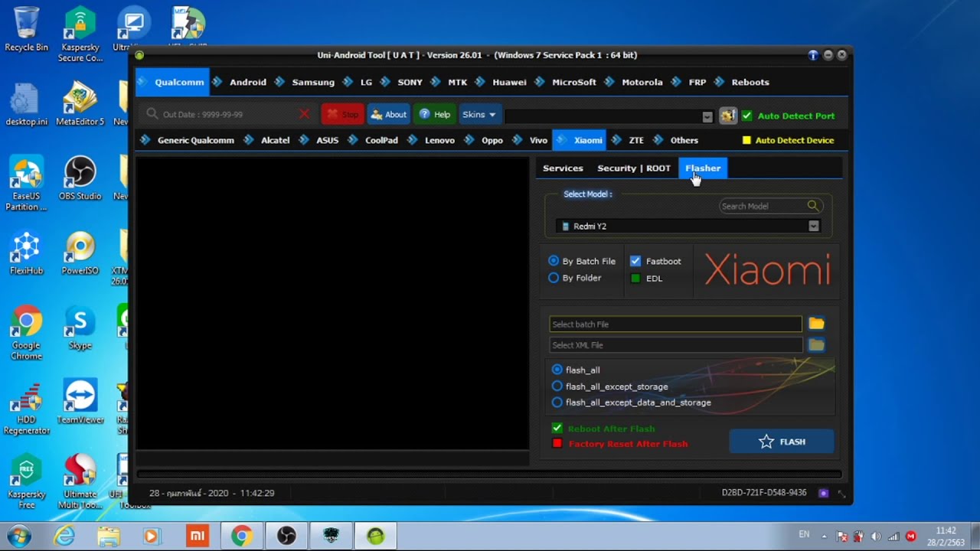Switch to the MTK tab
This screenshot has height=551, width=980.
[449, 82]
